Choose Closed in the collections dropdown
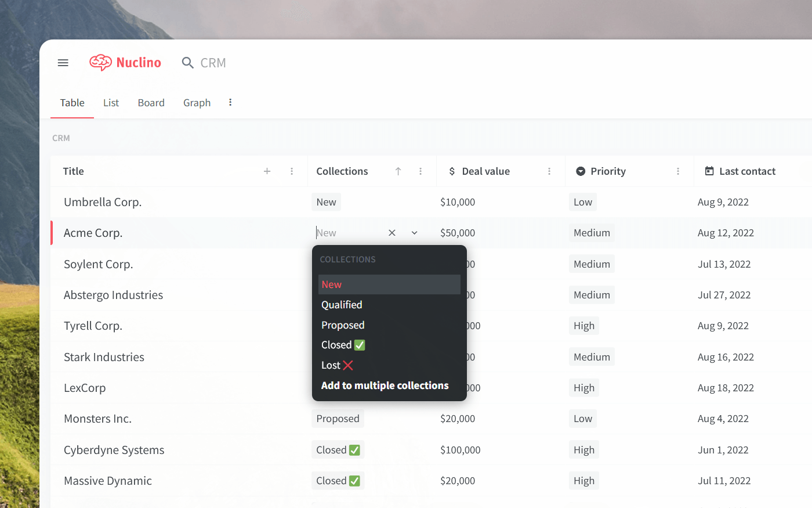 pyautogui.click(x=389, y=345)
